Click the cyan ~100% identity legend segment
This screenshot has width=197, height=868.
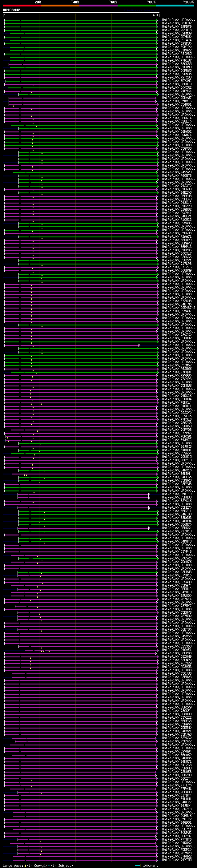click(x=175, y=6)
